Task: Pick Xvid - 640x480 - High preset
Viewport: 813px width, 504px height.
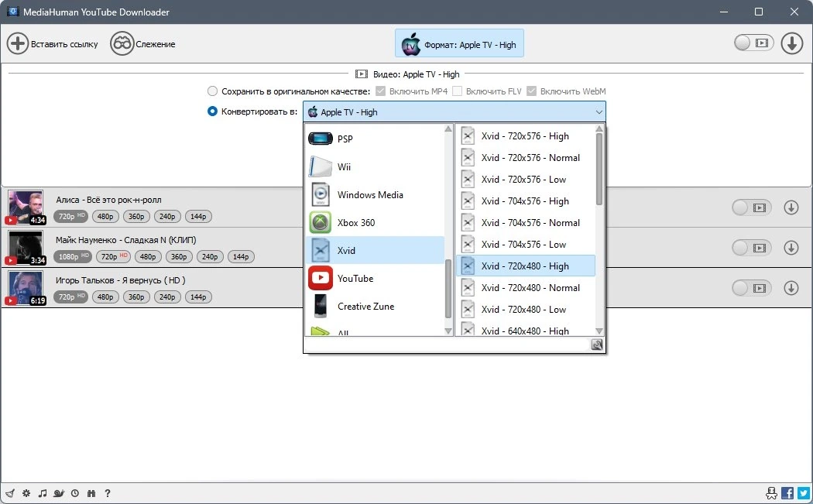Action: pos(525,331)
